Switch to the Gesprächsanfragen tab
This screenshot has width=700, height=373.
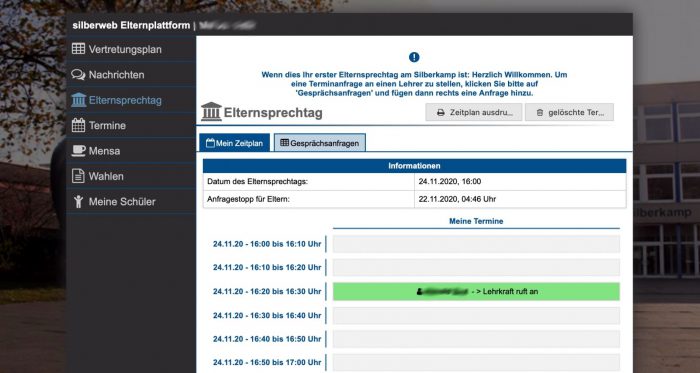(320, 143)
